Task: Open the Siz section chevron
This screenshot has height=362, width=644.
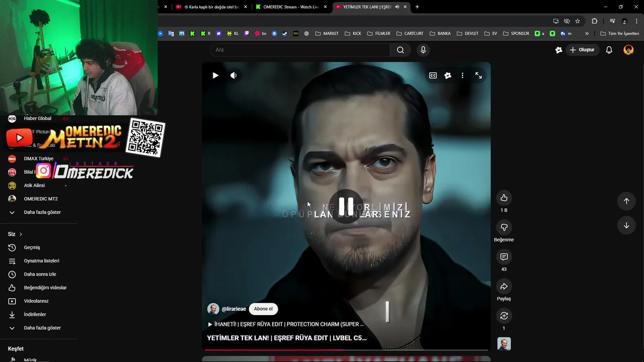Action: tap(21, 234)
